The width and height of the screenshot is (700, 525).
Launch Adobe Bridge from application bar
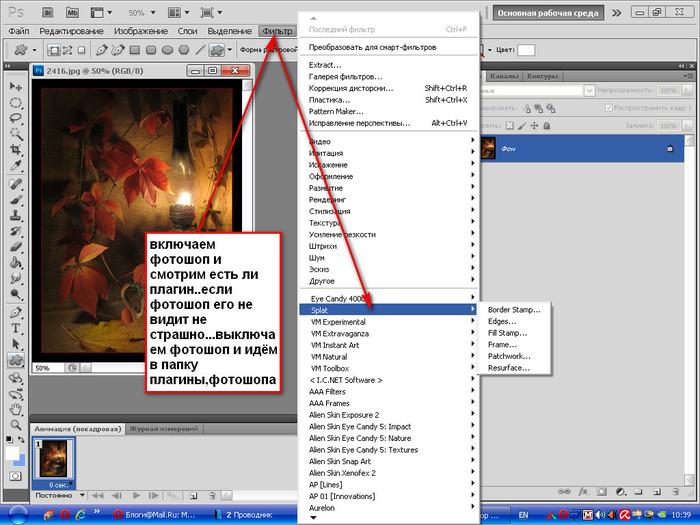pyautogui.click(x=47, y=13)
